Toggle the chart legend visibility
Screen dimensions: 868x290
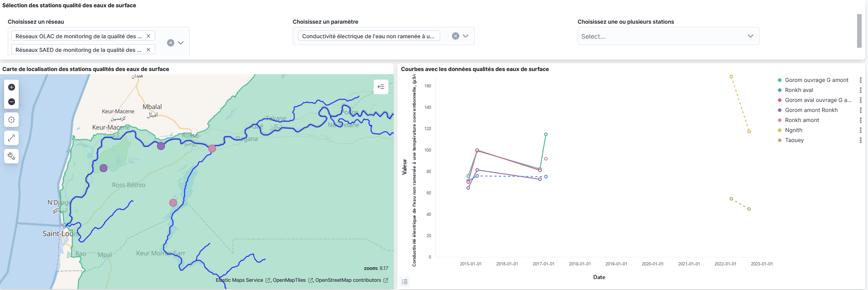click(x=405, y=282)
